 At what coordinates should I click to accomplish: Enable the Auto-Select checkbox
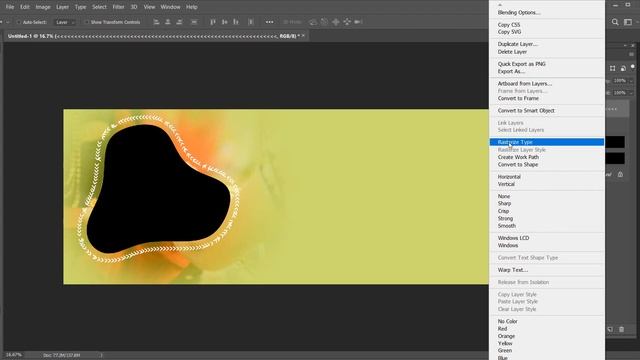18,22
